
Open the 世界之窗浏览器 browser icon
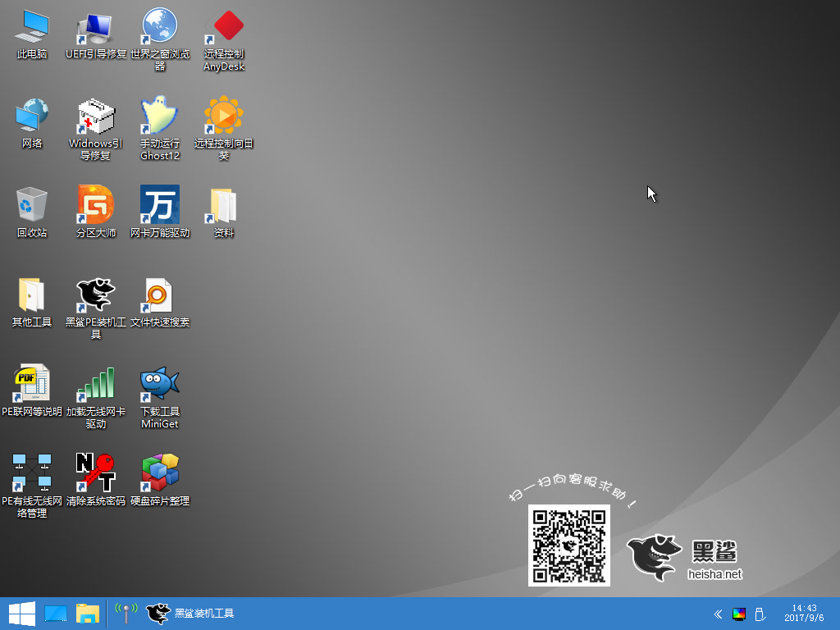(x=160, y=29)
